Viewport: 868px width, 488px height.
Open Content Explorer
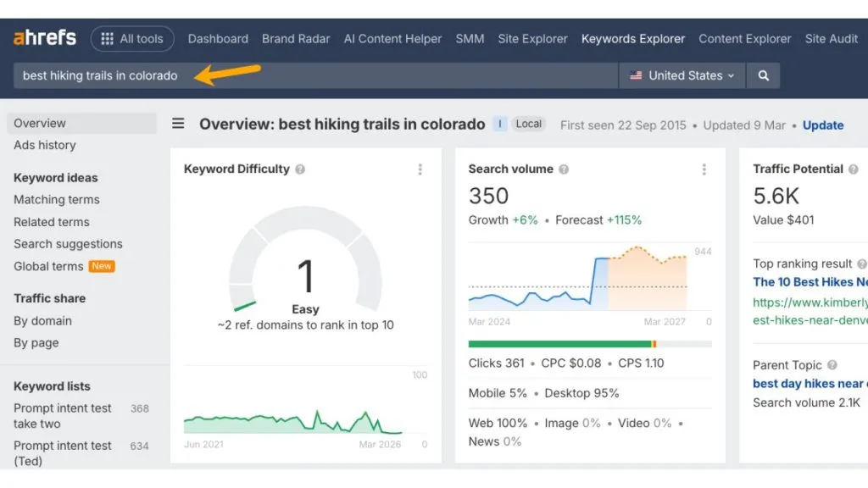tap(744, 39)
